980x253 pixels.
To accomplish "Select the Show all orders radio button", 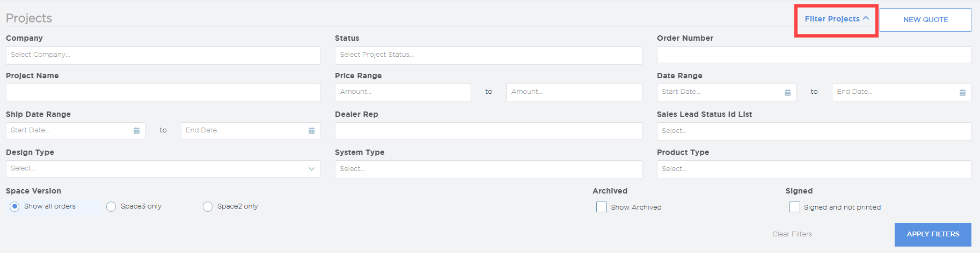I will pyautogui.click(x=14, y=206).
